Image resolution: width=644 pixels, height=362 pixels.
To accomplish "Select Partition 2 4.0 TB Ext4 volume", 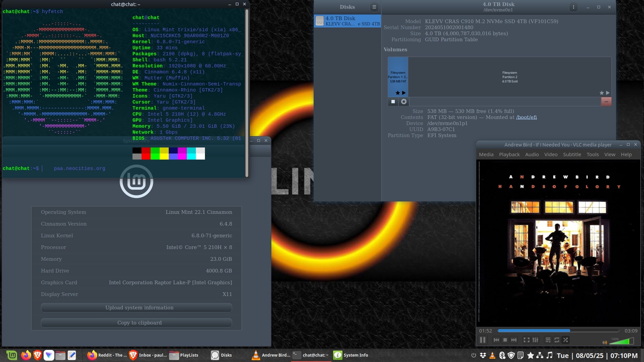I will (509, 77).
